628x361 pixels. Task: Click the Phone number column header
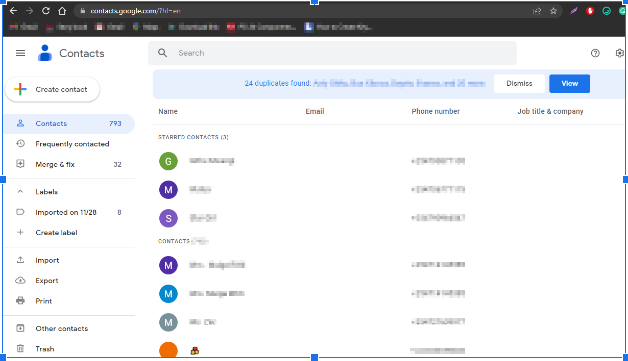point(435,111)
